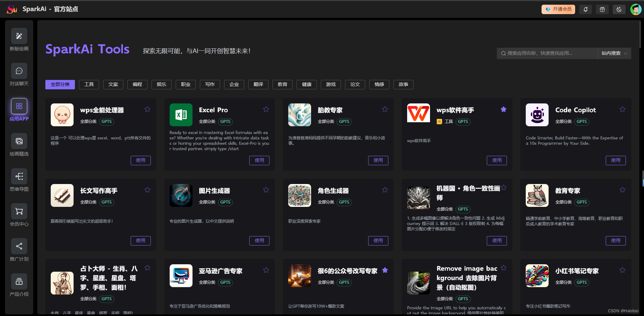The height and width of the screenshot is (316, 644).
Task: Click the notification bell icon
Action: click(x=586, y=9)
